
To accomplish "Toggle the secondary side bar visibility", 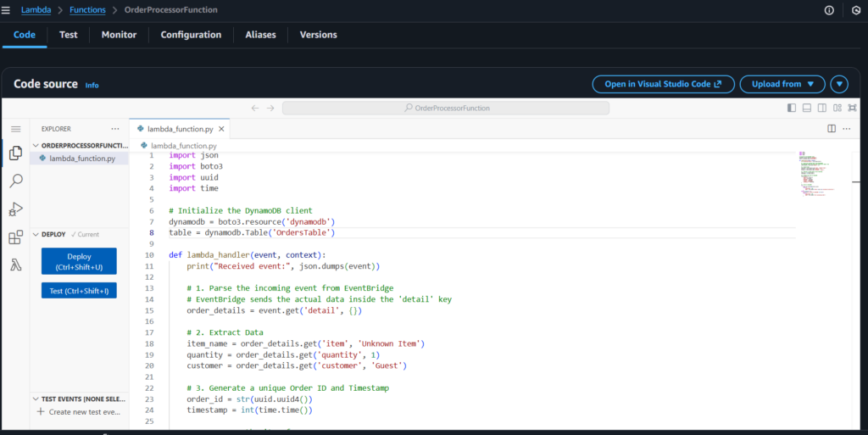I will click(x=822, y=108).
